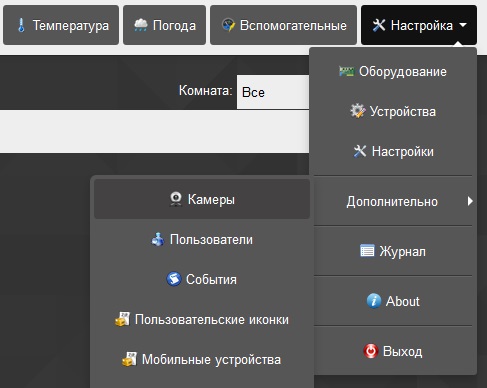The image size is (487, 388).
Task: Click the icon beside Мобильные устройства
Action: pos(129,359)
